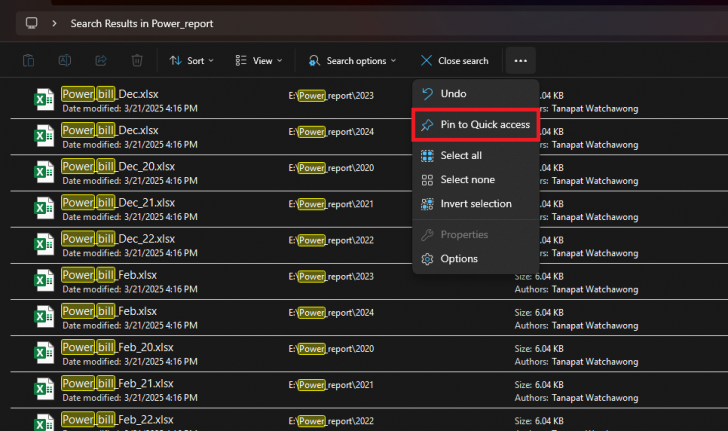
Task: Click the Delete trash icon in toolbar
Action: [137, 60]
